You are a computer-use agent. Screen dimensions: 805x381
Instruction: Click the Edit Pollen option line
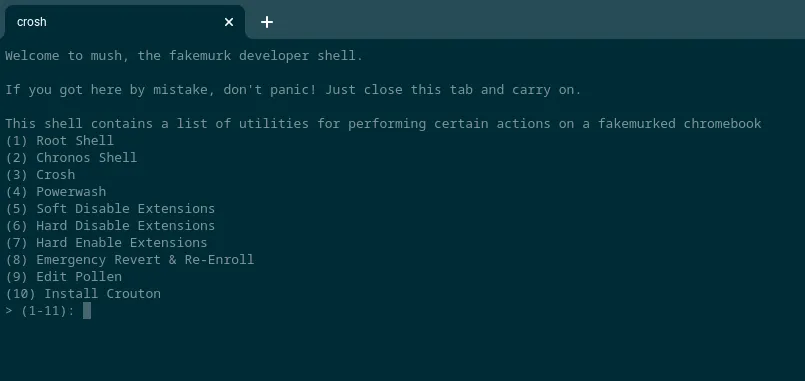coord(64,276)
